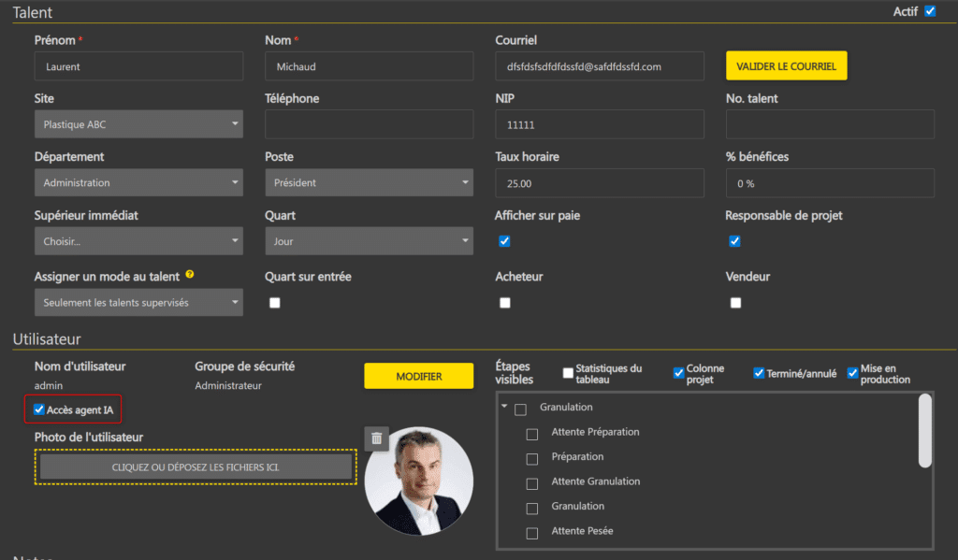
Task: Click the file upload drop zone
Action: coord(196,467)
